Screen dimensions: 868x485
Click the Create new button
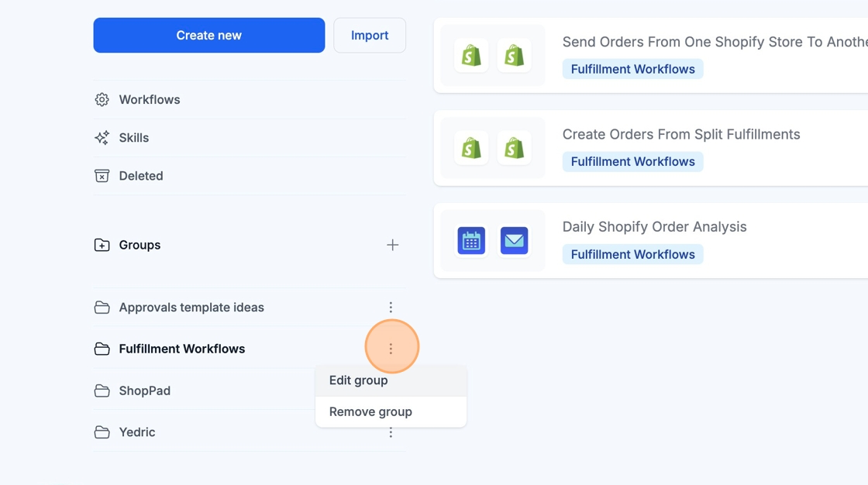tap(208, 36)
